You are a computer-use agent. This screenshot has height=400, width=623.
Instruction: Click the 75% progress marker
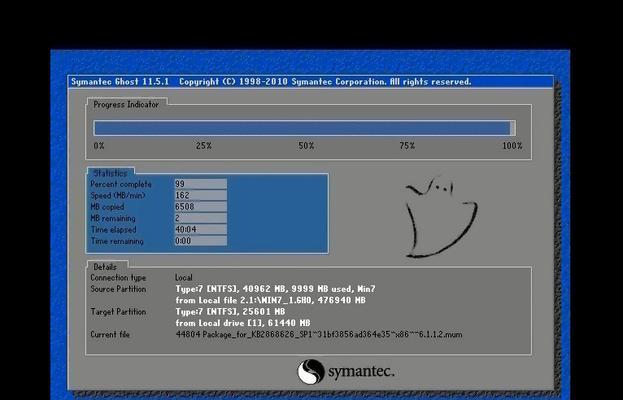point(407,146)
